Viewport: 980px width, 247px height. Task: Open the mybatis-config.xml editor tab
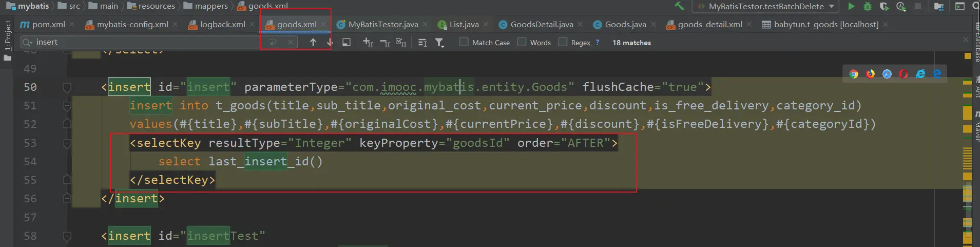coord(132,25)
